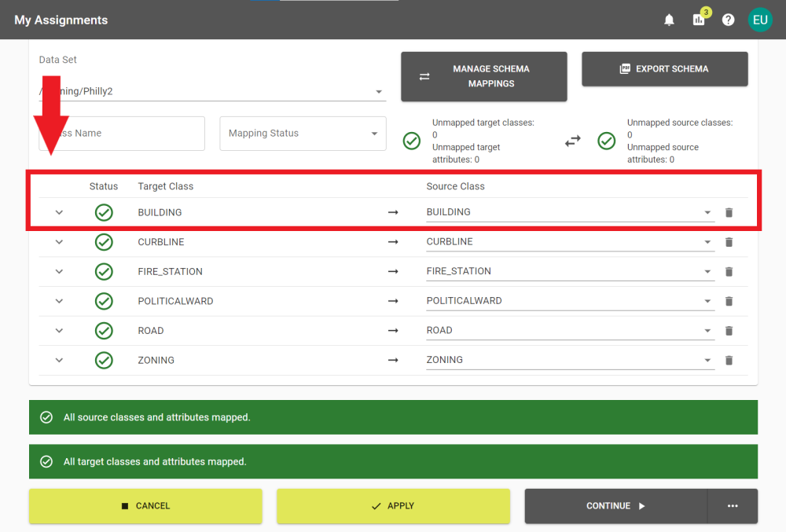
Task: Open FIRE_STATION source class dropdown
Action: 571,271
